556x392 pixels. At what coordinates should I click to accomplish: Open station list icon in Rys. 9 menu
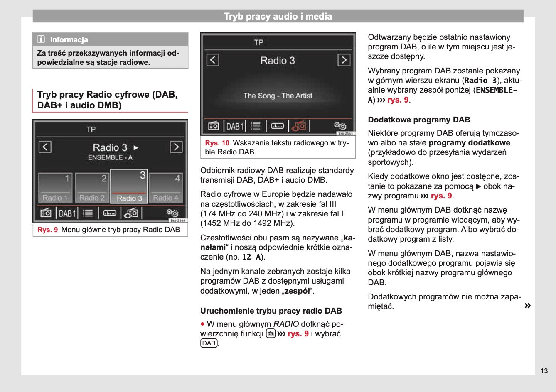(x=88, y=213)
